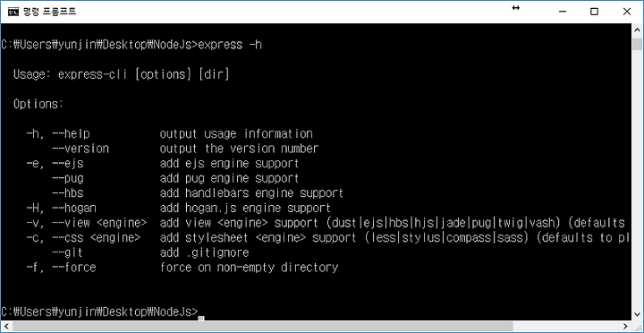Click the vertical scrollbar up arrow

coord(637,30)
